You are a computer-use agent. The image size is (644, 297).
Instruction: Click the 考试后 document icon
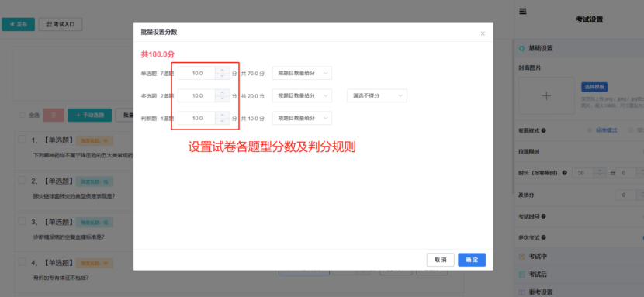(521, 274)
